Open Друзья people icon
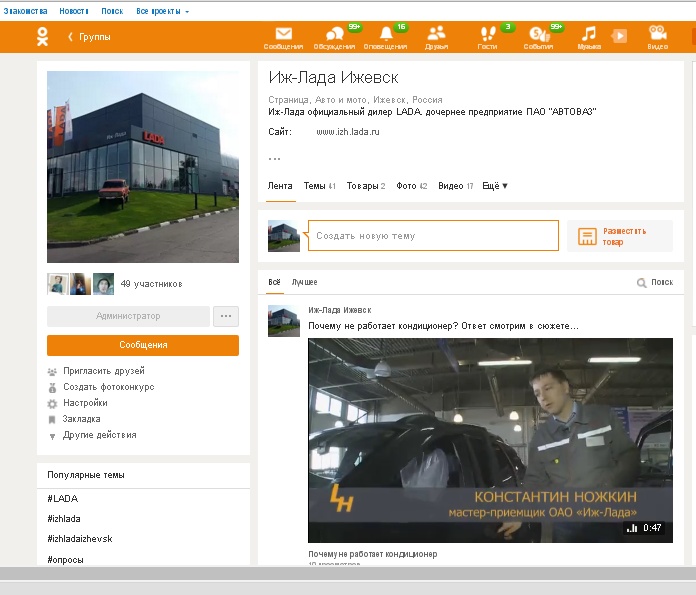Screen dimensions: 696x595 pyautogui.click(x=436, y=33)
